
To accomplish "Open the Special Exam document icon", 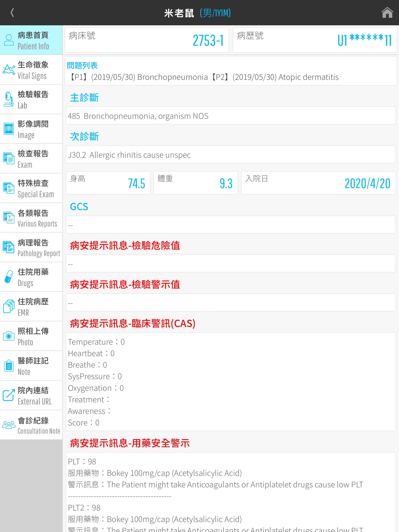I will coord(9,188).
